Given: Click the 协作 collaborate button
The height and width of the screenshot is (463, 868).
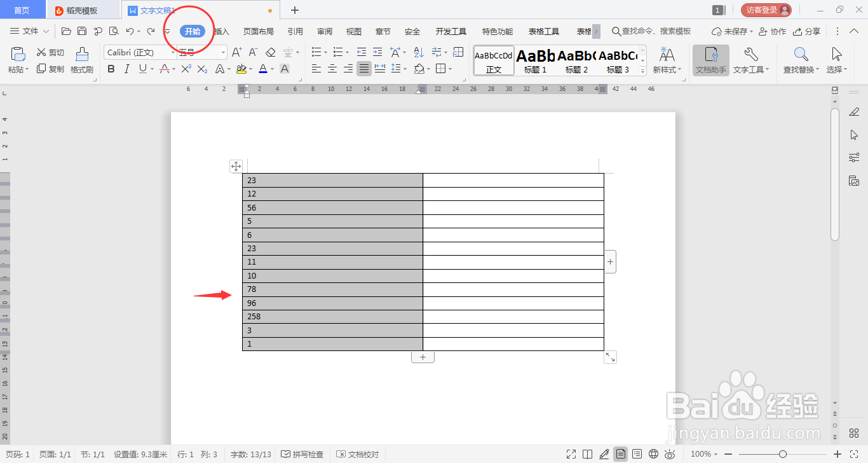Looking at the screenshot, I should point(773,31).
